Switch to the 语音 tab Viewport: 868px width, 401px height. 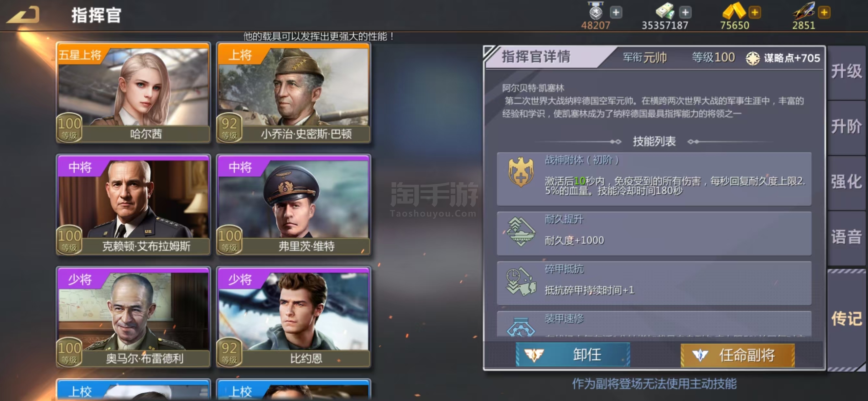pyautogui.click(x=846, y=237)
